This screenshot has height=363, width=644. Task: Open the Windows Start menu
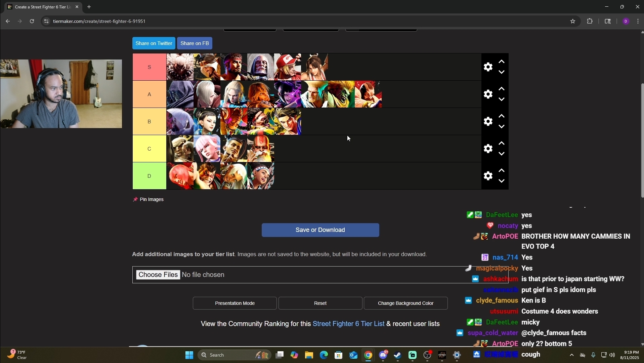(x=189, y=355)
